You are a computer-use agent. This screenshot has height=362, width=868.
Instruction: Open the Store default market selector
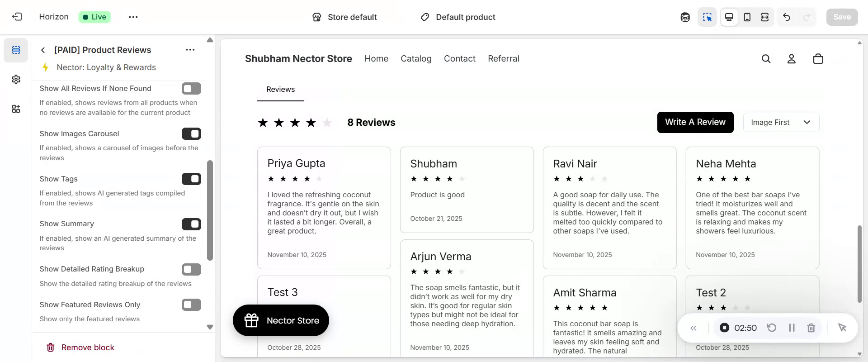pos(344,17)
